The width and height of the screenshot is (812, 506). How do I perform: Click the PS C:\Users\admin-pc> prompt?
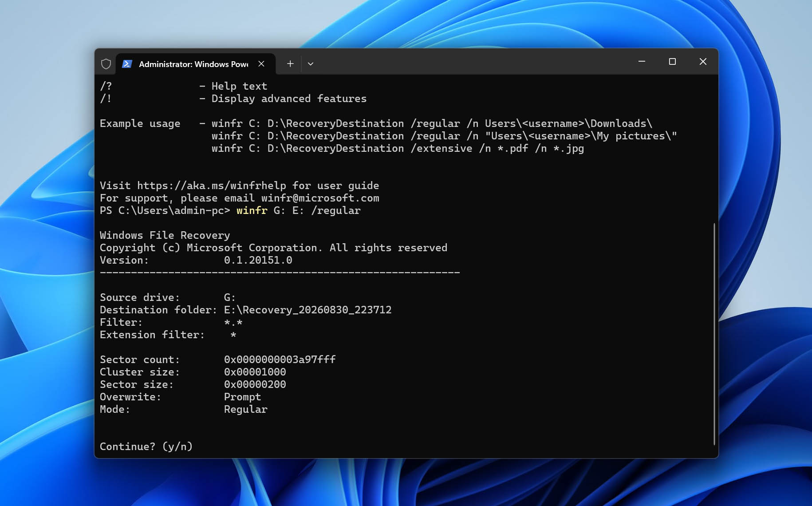165,210
